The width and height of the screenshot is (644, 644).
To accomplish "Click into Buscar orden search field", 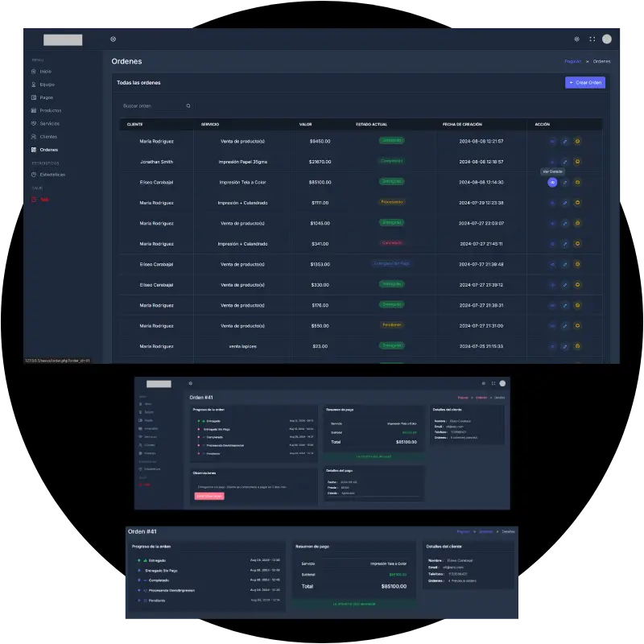I will 149,105.
